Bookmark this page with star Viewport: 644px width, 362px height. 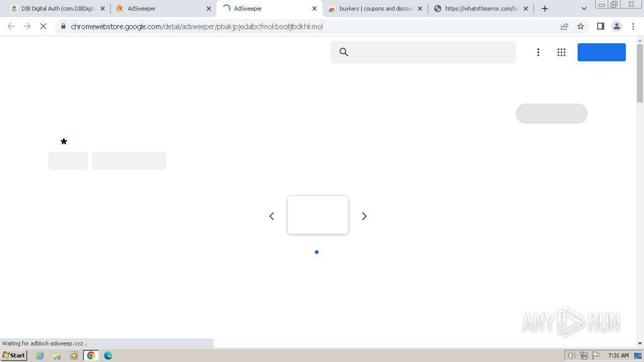[581, 26]
